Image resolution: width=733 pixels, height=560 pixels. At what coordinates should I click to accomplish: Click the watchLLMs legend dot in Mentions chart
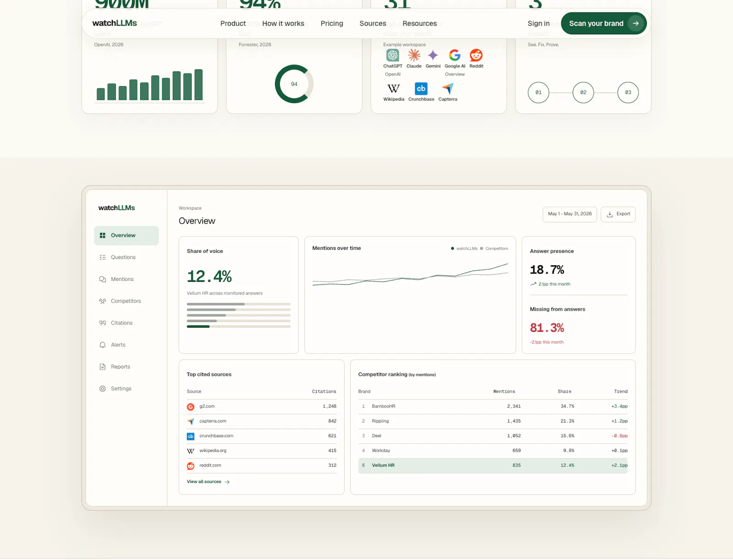click(x=453, y=249)
